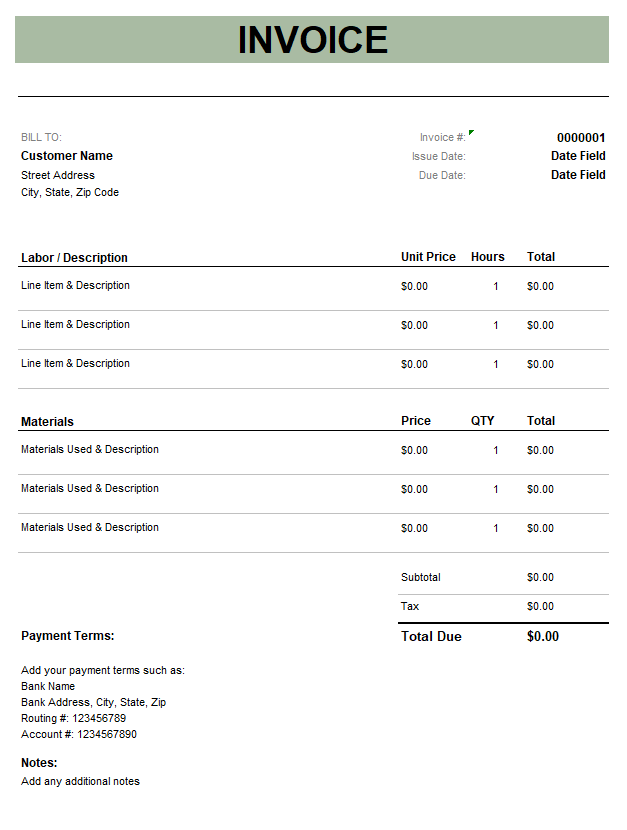Click the Customer Name field

coord(67,156)
